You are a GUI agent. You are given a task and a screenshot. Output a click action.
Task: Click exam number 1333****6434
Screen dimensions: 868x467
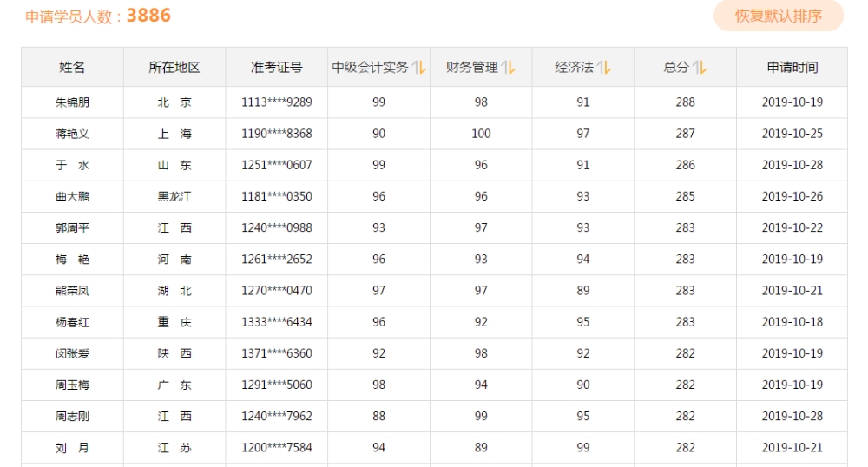[x=277, y=322]
